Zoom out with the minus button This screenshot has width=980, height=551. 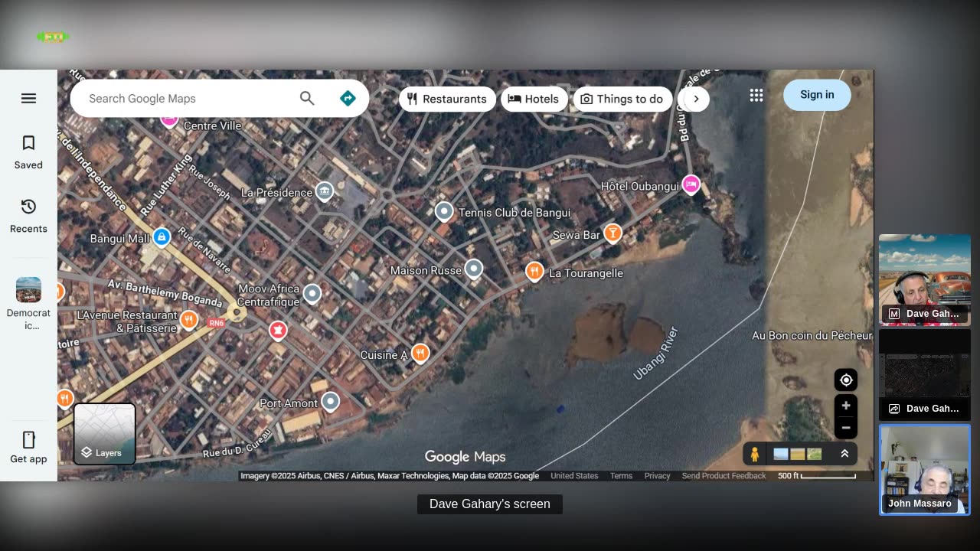tap(846, 428)
